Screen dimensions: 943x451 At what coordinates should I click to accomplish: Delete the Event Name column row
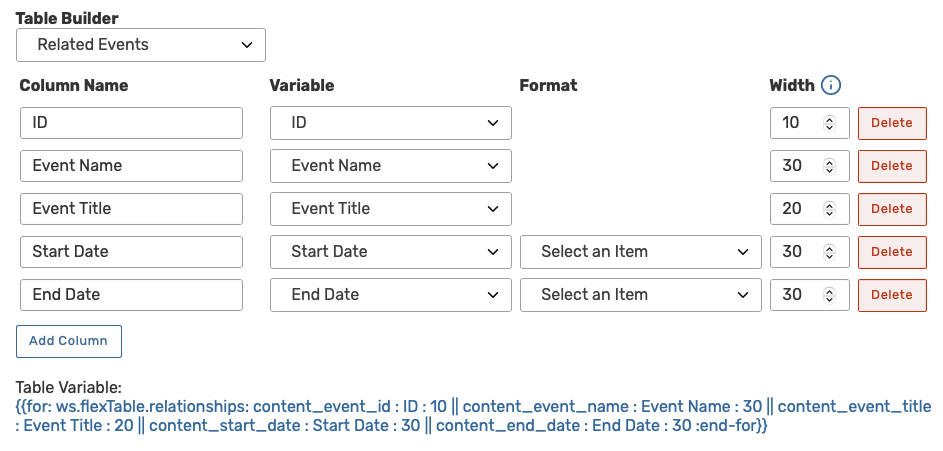point(892,166)
